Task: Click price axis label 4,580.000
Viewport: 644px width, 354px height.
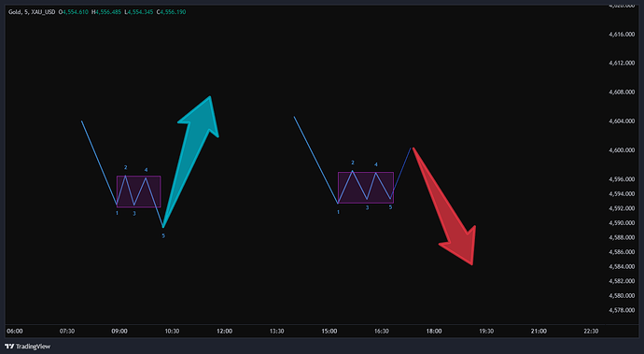Action: 622,295
